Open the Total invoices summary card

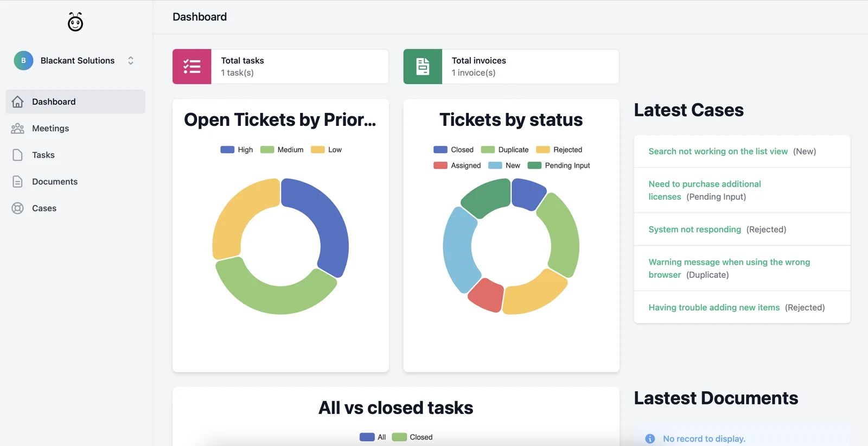pyautogui.click(x=511, y=67)
